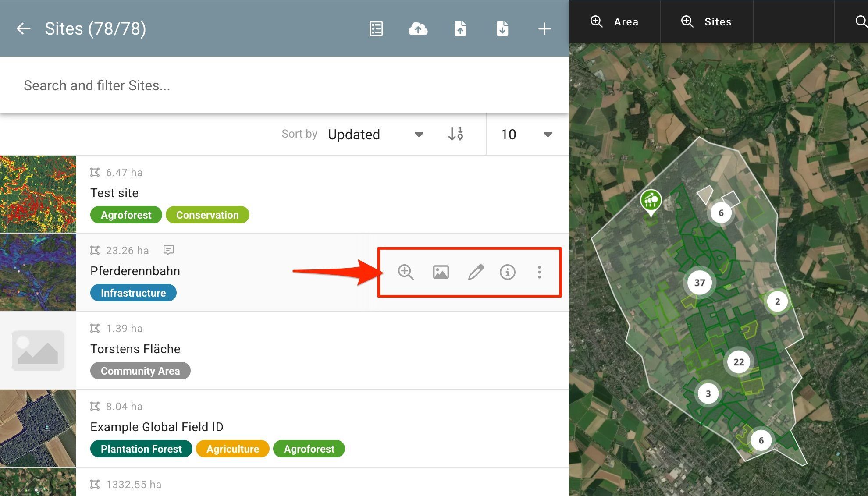Open the site named Example Global Field ID
This screenshot has width=868, height=496.
coord(157,427)
